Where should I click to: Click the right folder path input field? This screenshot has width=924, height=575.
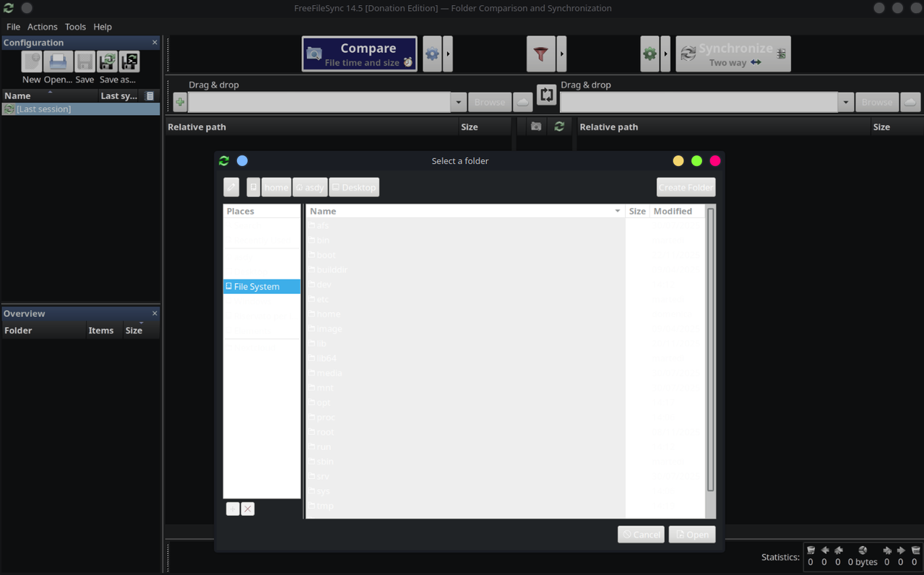699,103
